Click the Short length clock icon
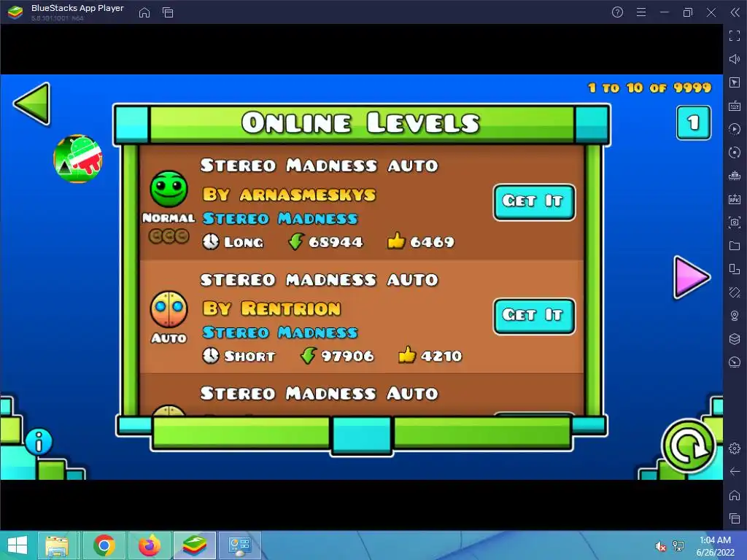 [x=211, y=356]
